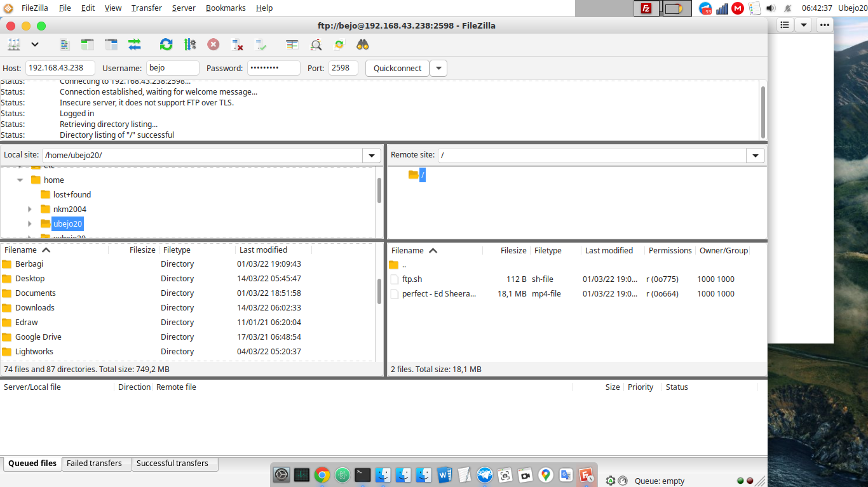The image size is (868, 487).
Task: Click the Host input field
Action: pyautogui.click(x=60, y=68)
